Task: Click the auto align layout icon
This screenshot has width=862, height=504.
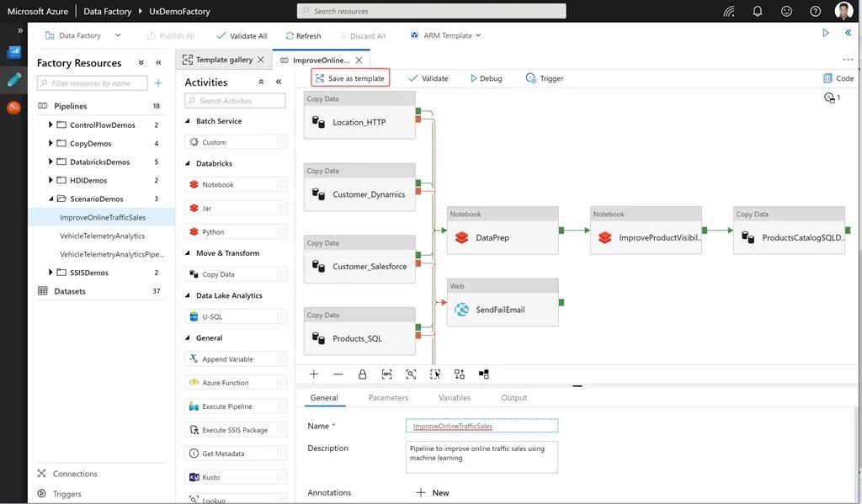Action: tap(460, 374)
